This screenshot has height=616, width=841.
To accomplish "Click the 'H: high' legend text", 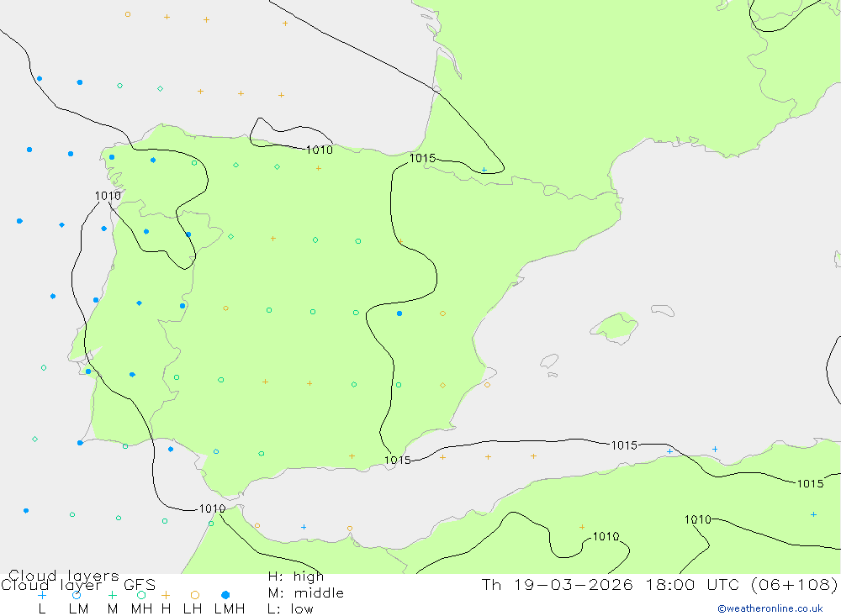I will pyautogui.click(x=295, y=577).
